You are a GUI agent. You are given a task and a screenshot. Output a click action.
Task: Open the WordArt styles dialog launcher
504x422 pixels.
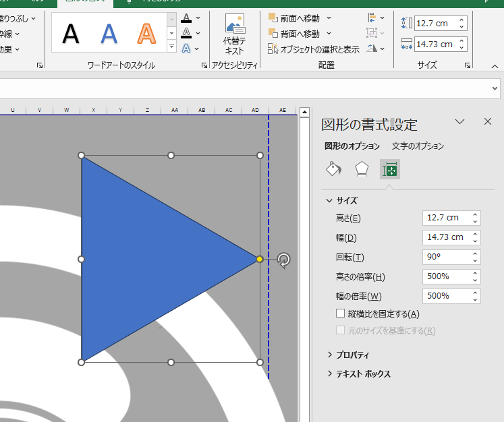[x=204, y=65]
